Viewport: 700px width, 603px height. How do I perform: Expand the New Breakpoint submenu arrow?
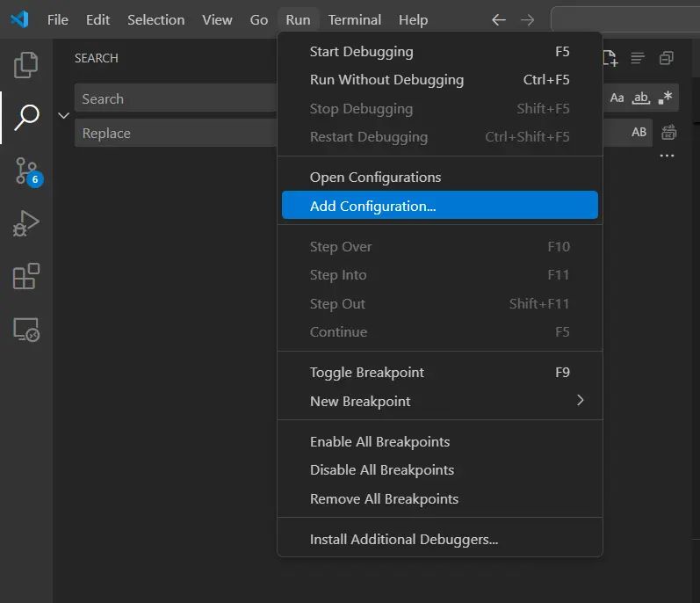pos(580,401)
